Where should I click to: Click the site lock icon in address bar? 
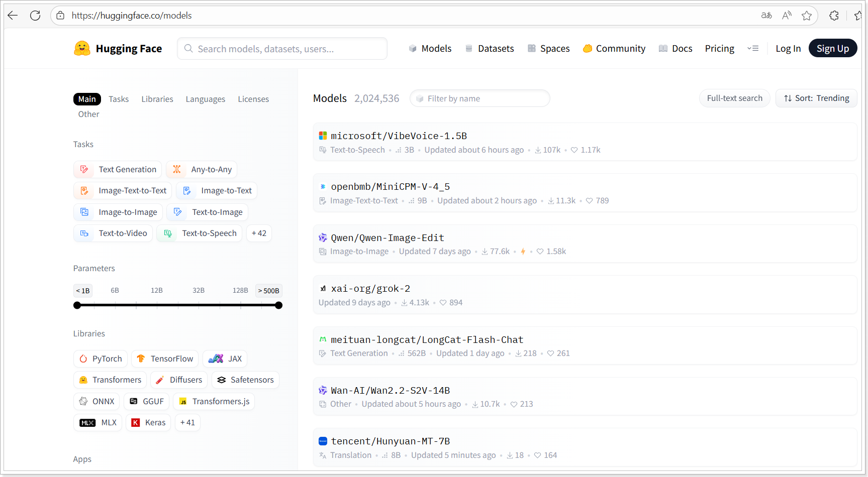[x=60, y=16]
